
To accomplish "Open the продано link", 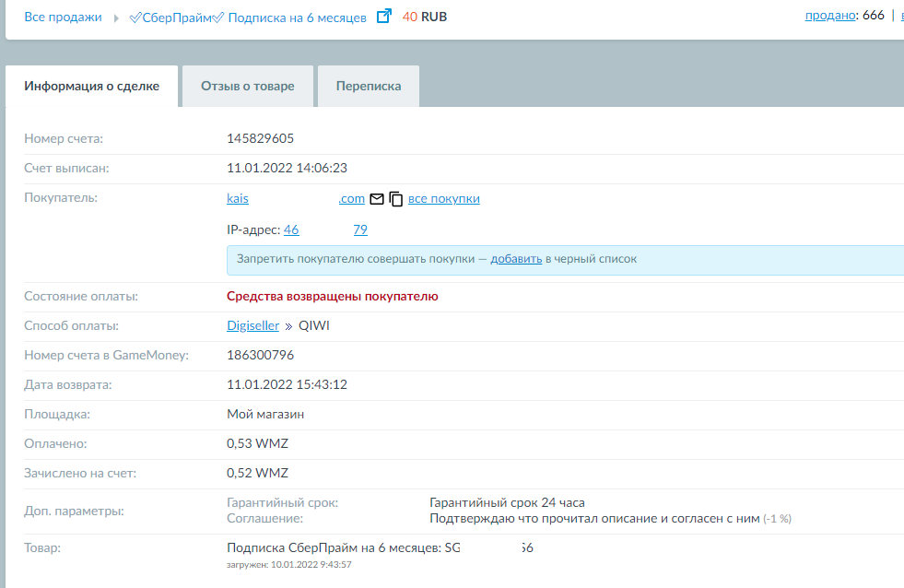I will [x=830, y=16].
